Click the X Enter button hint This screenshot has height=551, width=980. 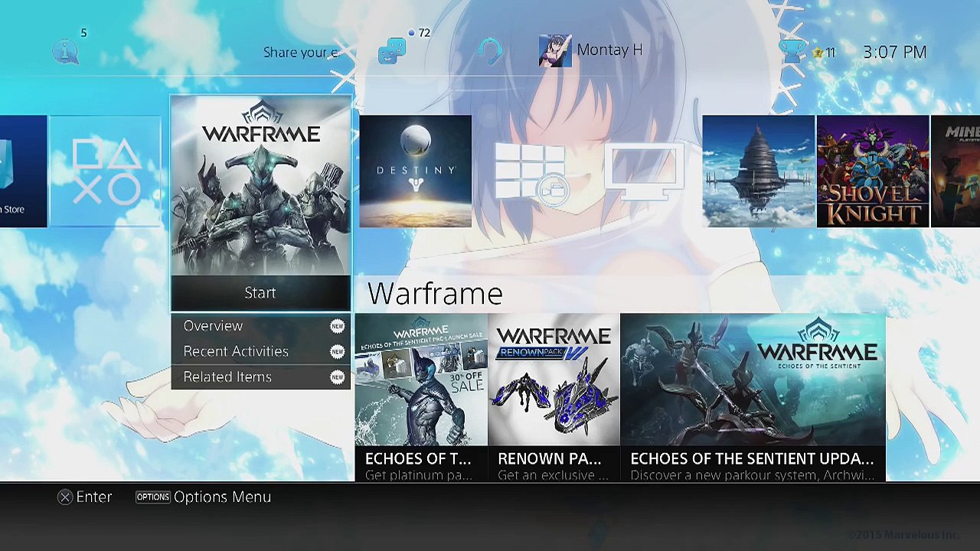coord(85,497)
